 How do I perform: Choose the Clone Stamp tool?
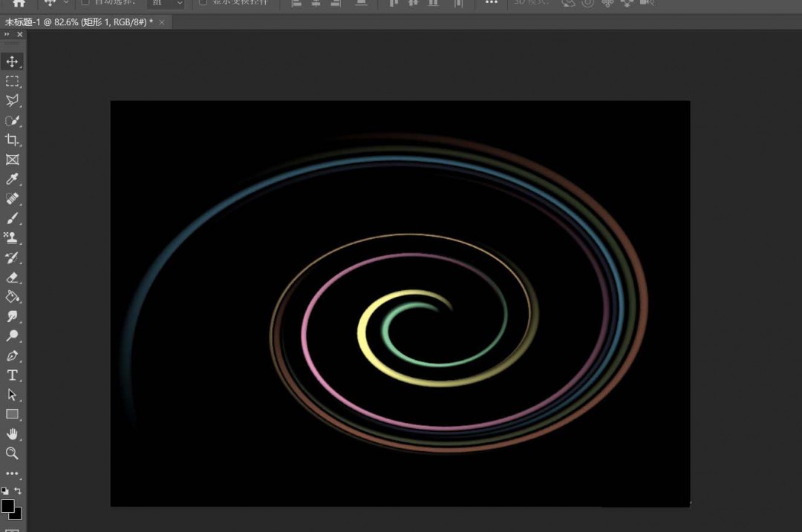[x=13, y=238]
